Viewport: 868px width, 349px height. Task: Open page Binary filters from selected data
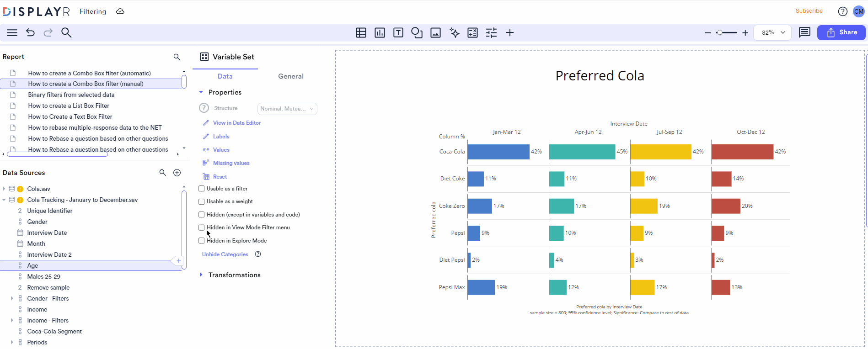tap(71, 95)
